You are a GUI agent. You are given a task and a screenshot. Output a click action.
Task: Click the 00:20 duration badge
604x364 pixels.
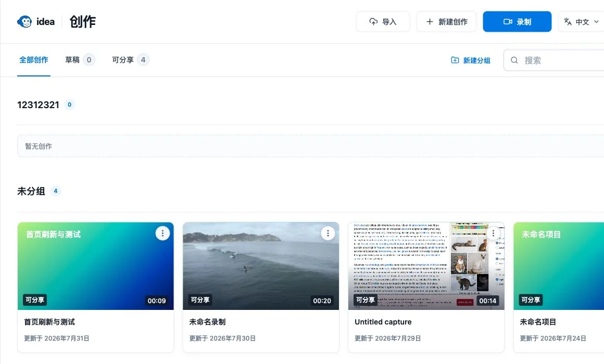coord(322,301)
